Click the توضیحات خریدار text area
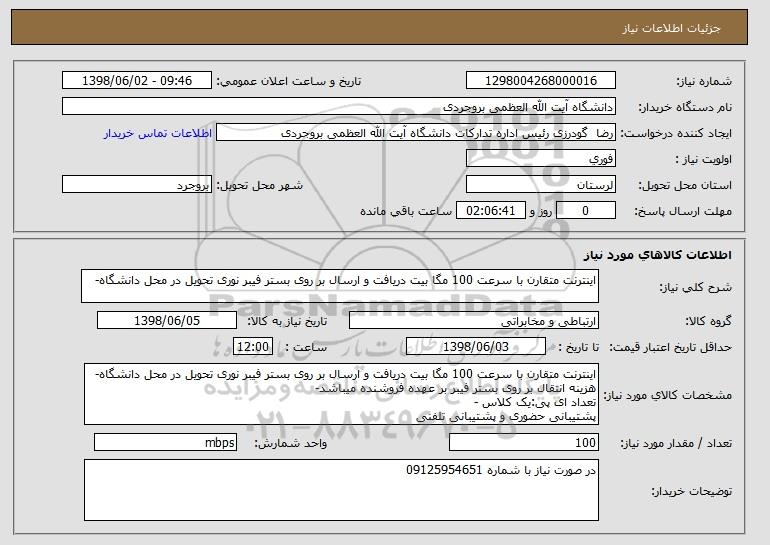Image resolution: width=770 pixels, height=545 pixels. [x=341, y=490]
